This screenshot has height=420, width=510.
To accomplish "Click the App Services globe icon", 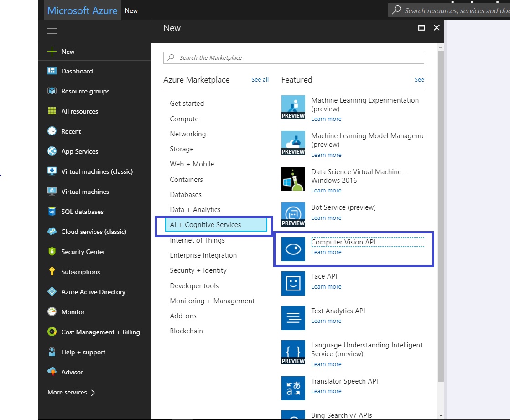I will coord(52,151).
